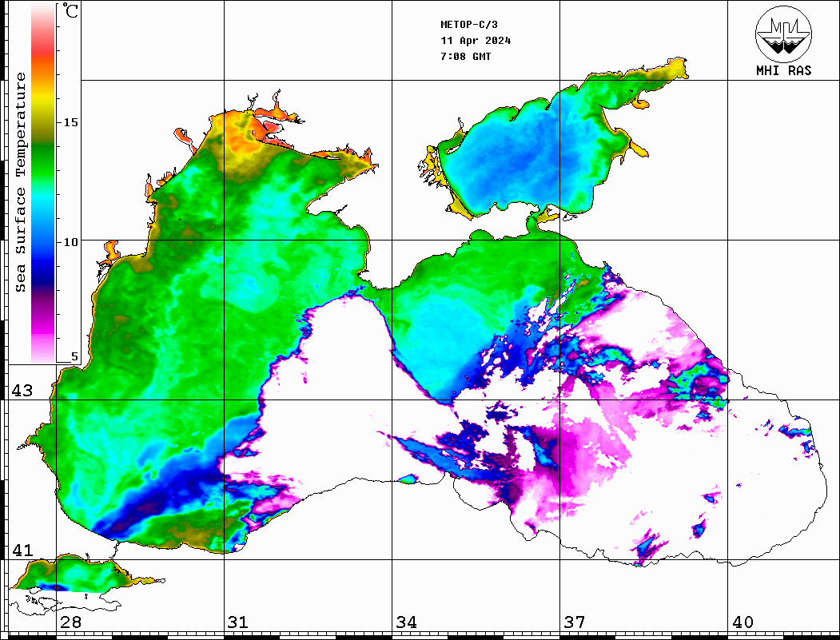Image resolution: width=840 pixels, height=640 pixels.
Task: Click the legend tick label '15'
Action: 70,122
